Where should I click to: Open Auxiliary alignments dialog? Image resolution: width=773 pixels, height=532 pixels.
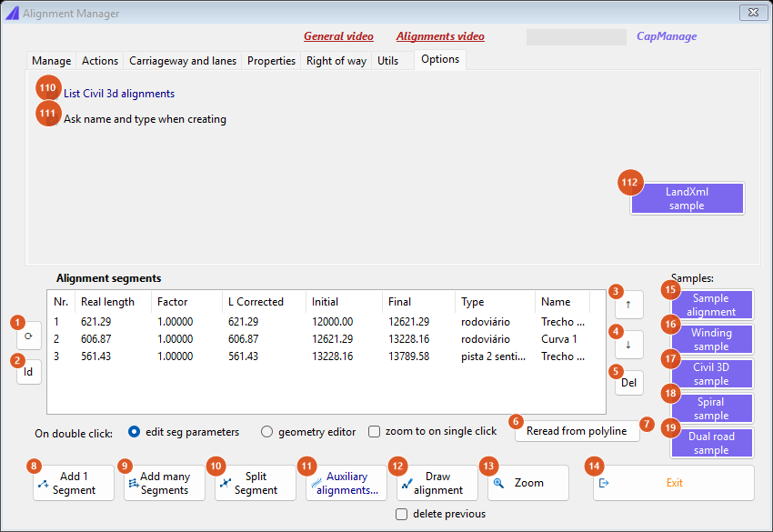346,483
